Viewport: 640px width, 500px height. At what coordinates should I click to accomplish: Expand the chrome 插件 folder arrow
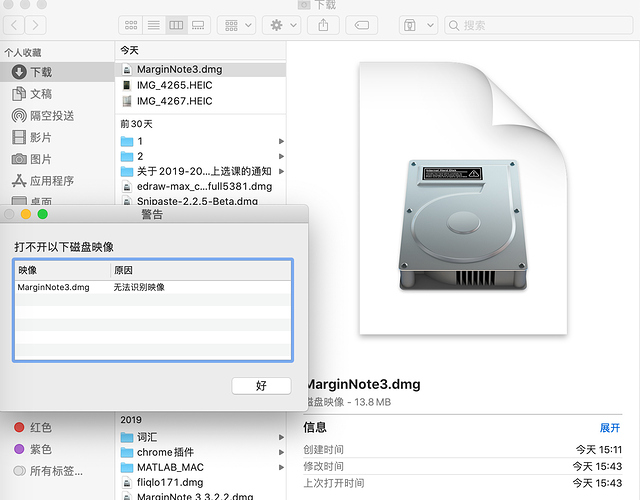(281, 452)
